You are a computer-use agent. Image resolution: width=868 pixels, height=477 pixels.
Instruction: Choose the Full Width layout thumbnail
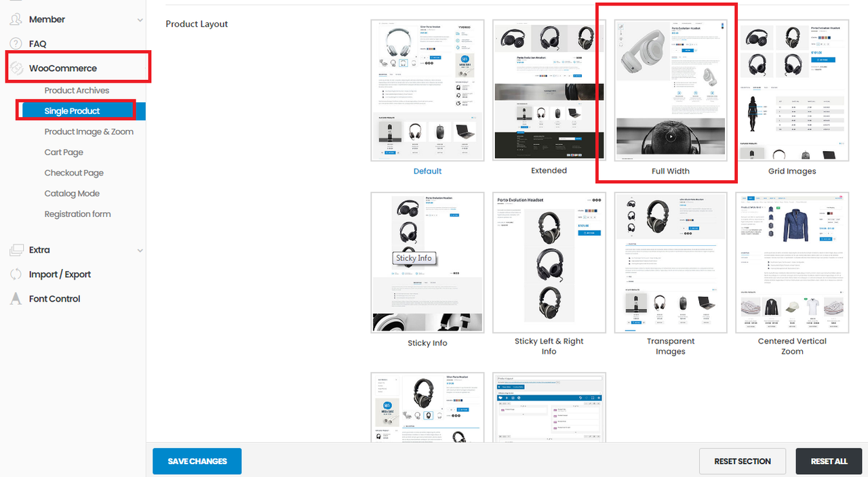click(670, 90)
